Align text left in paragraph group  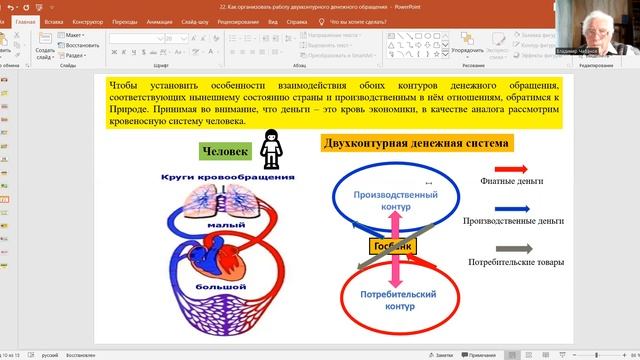233,52
